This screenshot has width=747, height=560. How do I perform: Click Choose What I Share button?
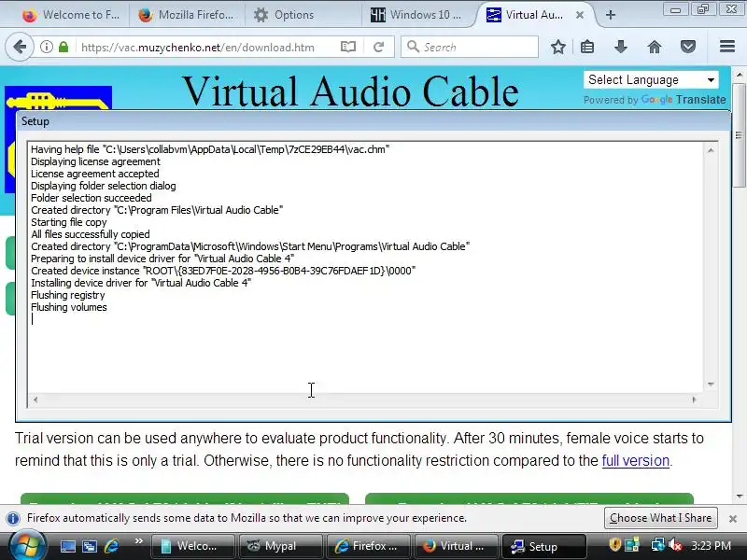point(660,518)
